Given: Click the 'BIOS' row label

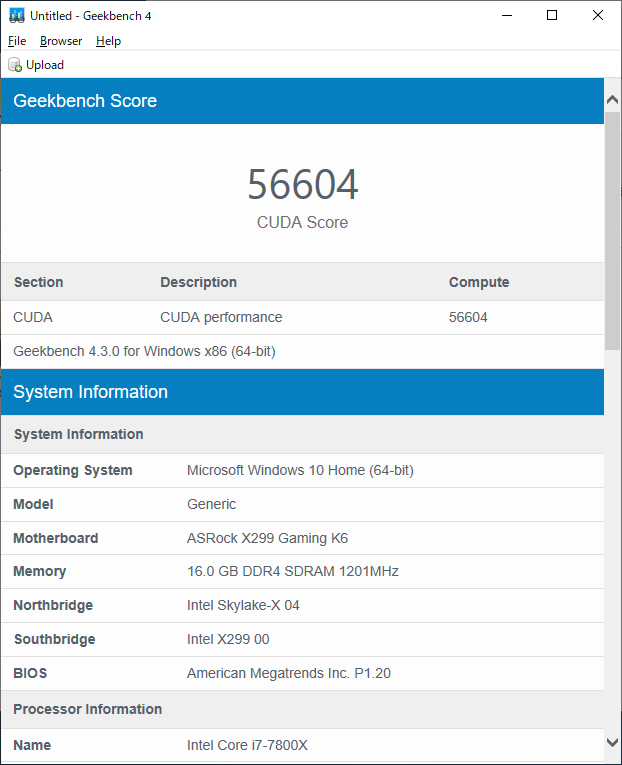Looking at the screenshot, I should point(30,673).
